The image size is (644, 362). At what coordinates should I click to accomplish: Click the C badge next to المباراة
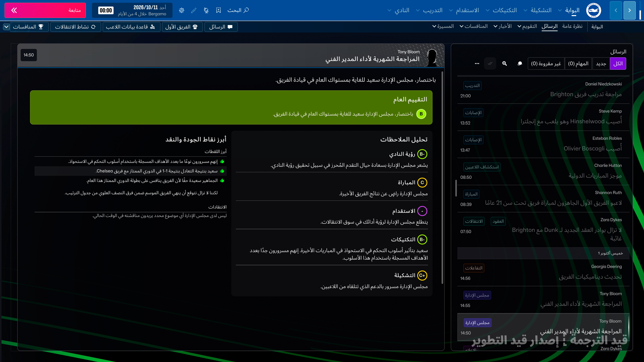click(422, 183)
